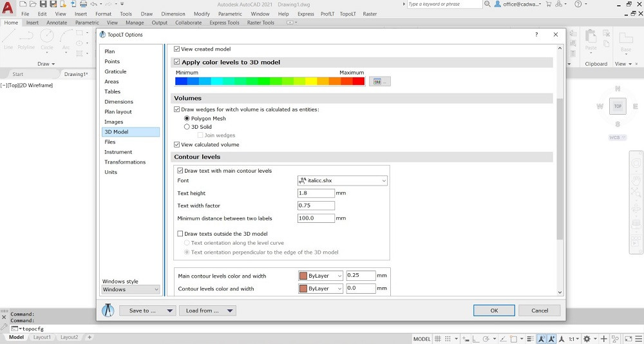This screenshot has width=644, height=344.
Task: Open the color levels editor button beside gradient
Action: (379, 81)
